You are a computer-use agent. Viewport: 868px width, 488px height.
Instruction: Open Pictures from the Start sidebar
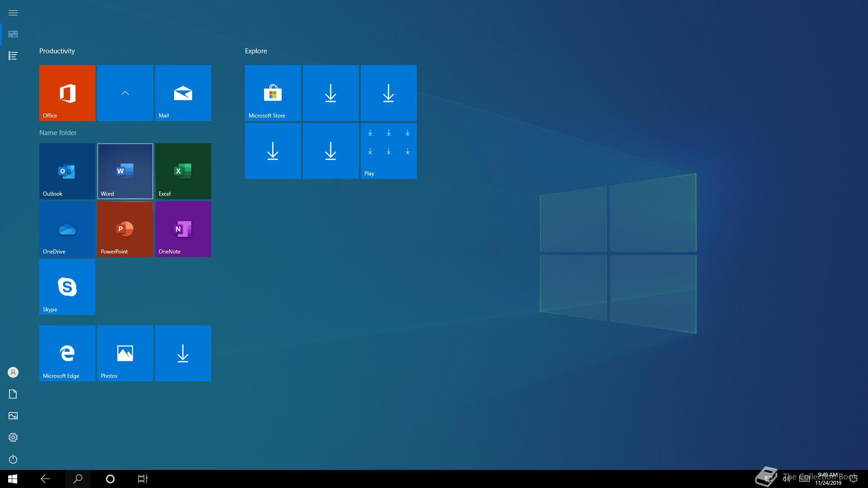coord(13,416)
